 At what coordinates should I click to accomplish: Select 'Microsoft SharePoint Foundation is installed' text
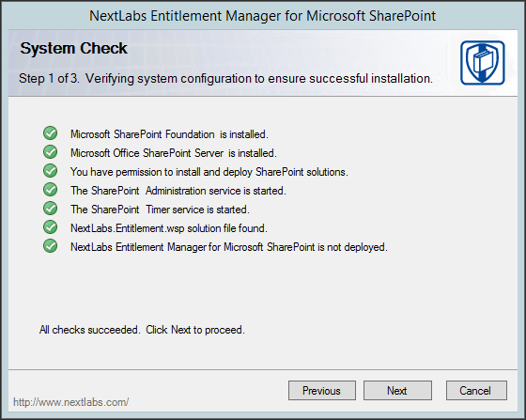pos(169,134)
